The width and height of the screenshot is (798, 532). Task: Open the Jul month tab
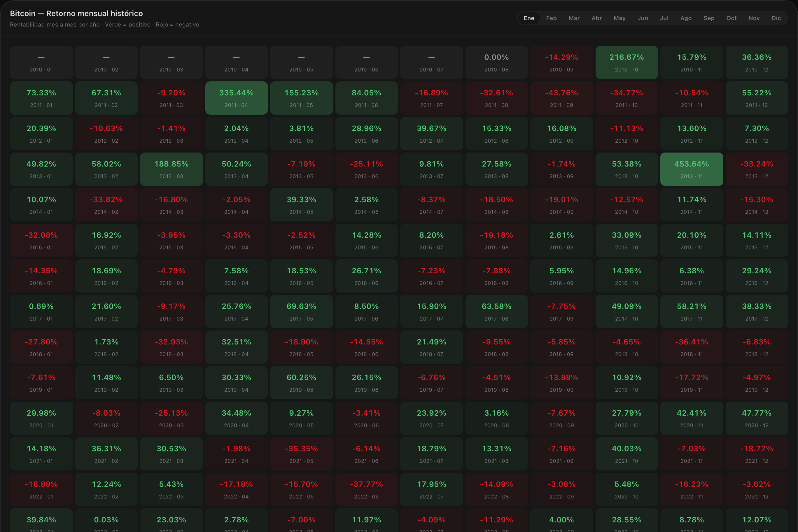tap(664, 18)
